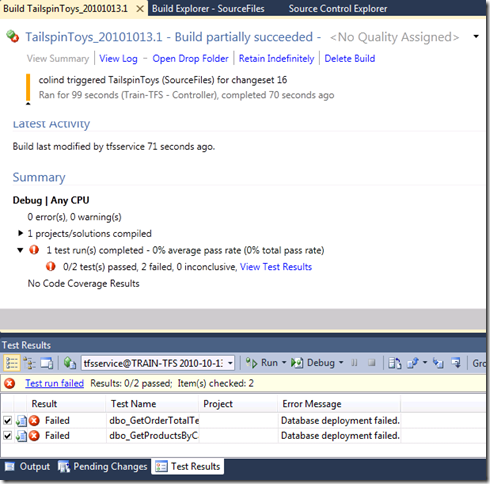Close the Build TailspinToys_20101013.1 tab
The width and height of the screenshot is (490, 484).
click(x=140, y=9)
